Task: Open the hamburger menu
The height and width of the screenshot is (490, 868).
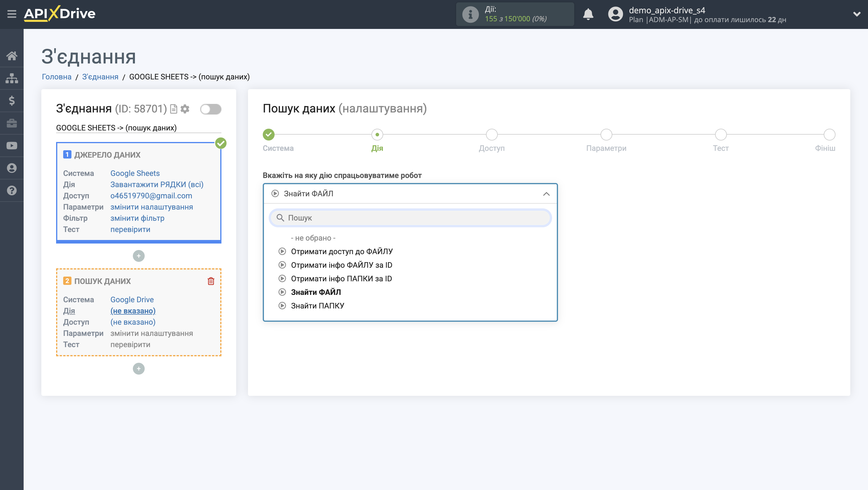Action: 12,14
